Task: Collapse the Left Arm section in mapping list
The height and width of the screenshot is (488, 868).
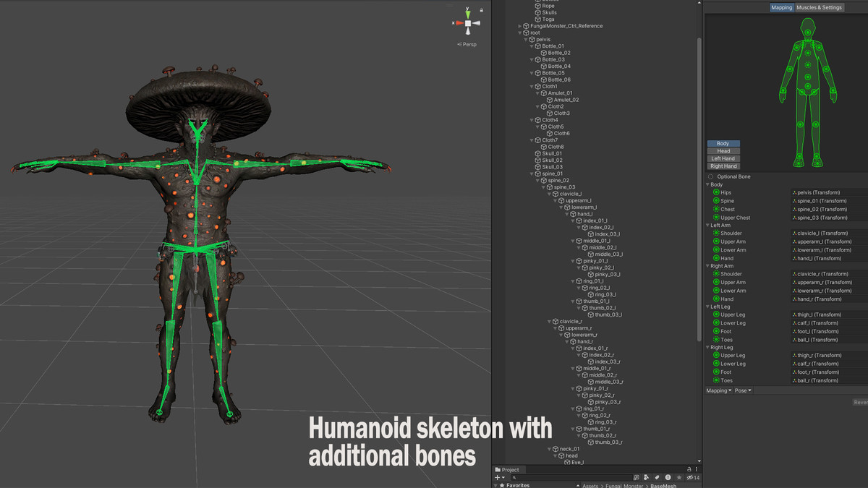Action: (x=707, y=226)
